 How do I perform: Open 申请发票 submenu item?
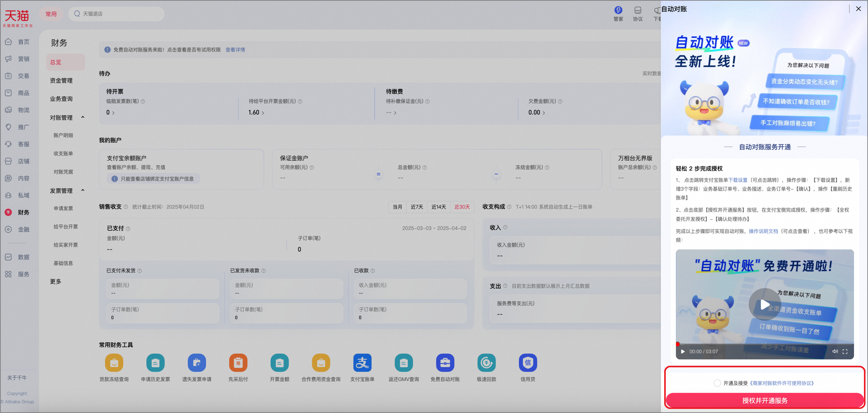click(x=63, y=208)
